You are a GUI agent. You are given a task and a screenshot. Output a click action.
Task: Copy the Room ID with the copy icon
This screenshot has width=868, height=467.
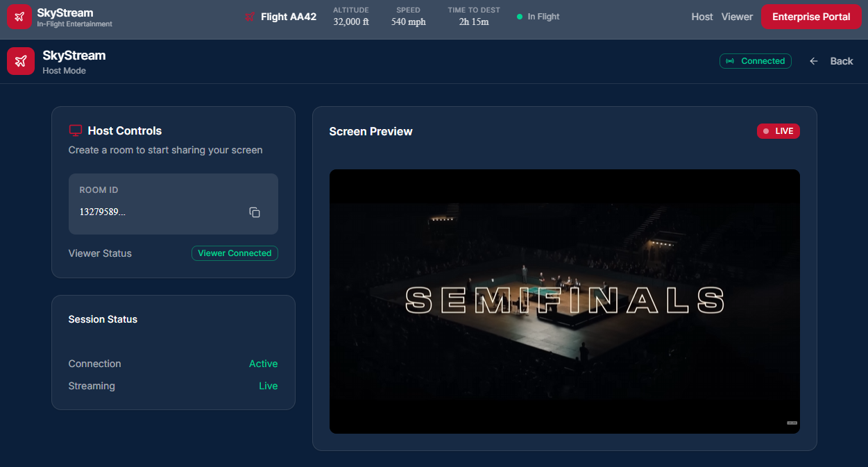point(255,212)
